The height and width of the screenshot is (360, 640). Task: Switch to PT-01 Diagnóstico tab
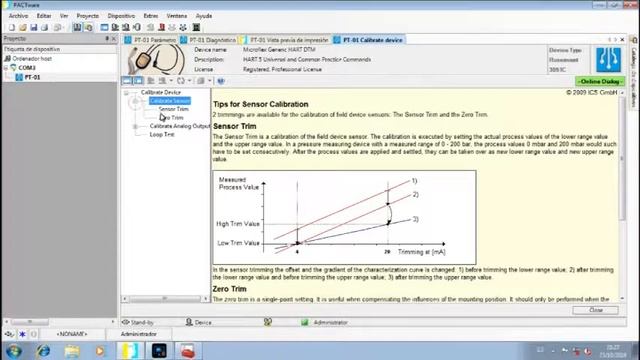point(208,40)
